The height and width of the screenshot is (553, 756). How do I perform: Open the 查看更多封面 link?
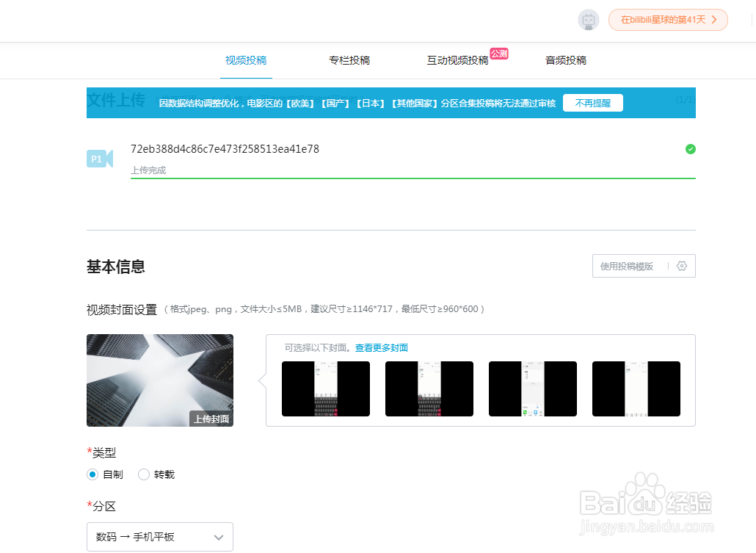(382, 348)
